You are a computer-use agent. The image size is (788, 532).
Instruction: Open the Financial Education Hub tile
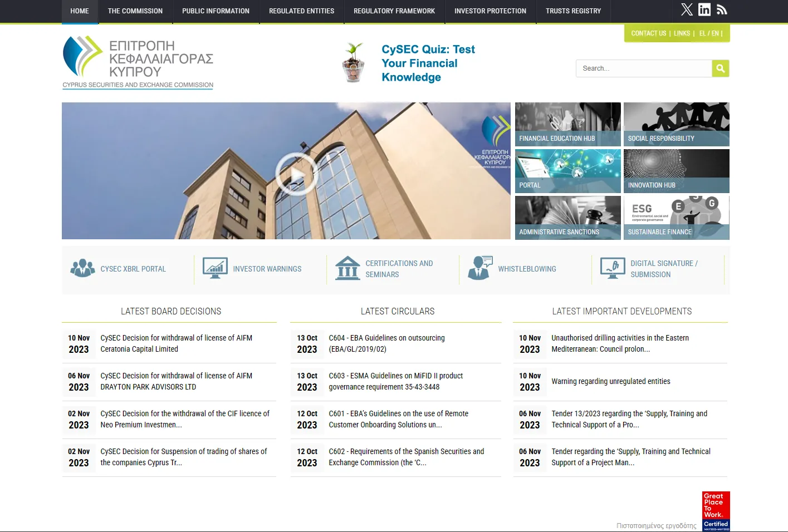click(568, 124)
